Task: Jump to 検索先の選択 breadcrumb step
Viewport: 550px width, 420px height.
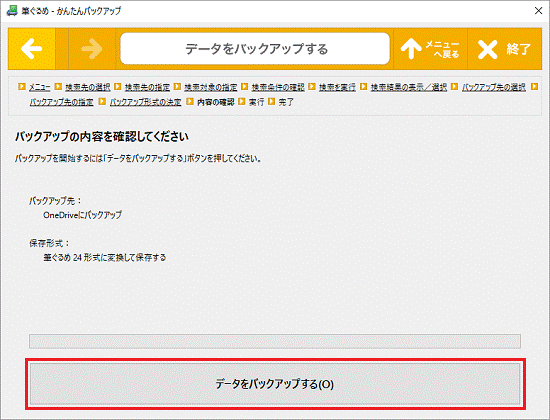Action: 88,87
